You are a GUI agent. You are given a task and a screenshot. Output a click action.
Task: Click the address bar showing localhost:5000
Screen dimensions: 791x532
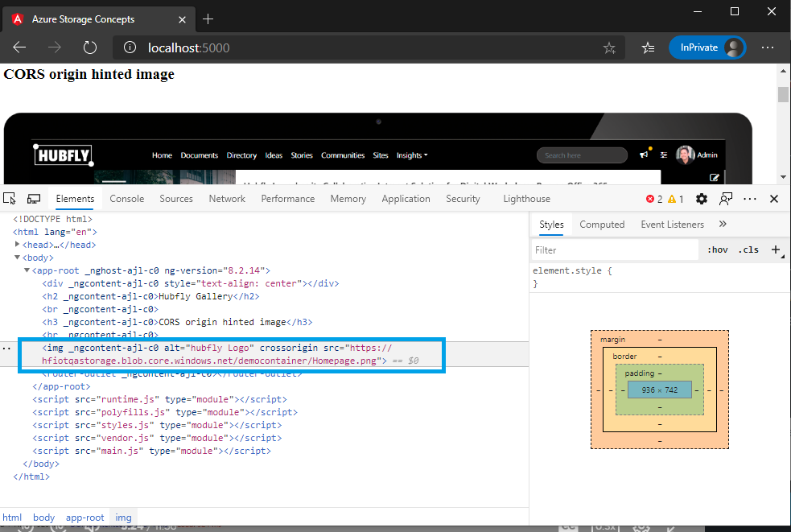pos(369,47)
